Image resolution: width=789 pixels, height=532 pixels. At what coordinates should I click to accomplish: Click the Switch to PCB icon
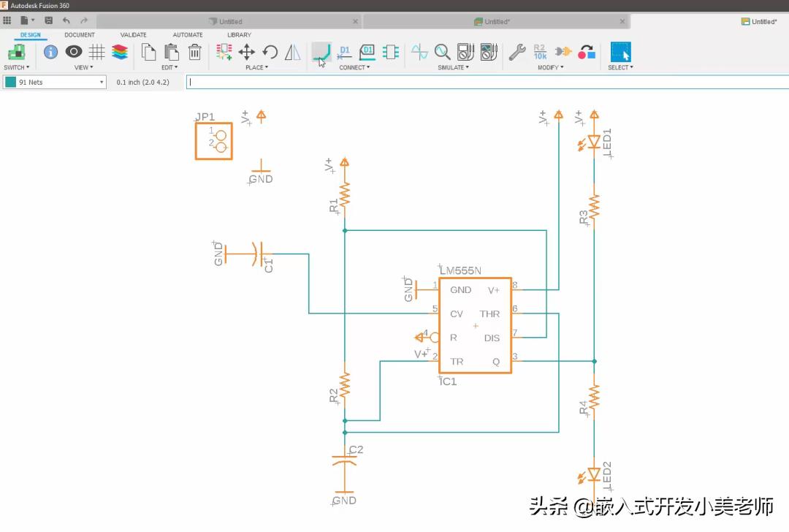point(17,52)
